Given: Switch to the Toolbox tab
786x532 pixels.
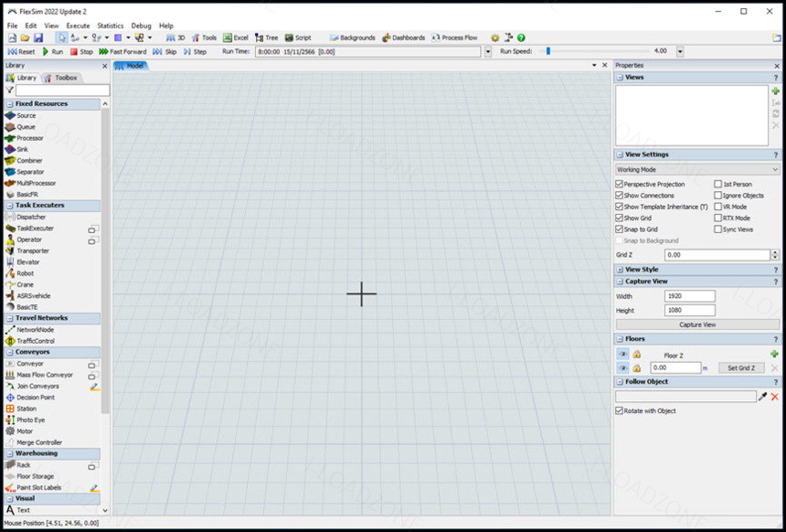Looking at the screenshot, I should 61,78.
